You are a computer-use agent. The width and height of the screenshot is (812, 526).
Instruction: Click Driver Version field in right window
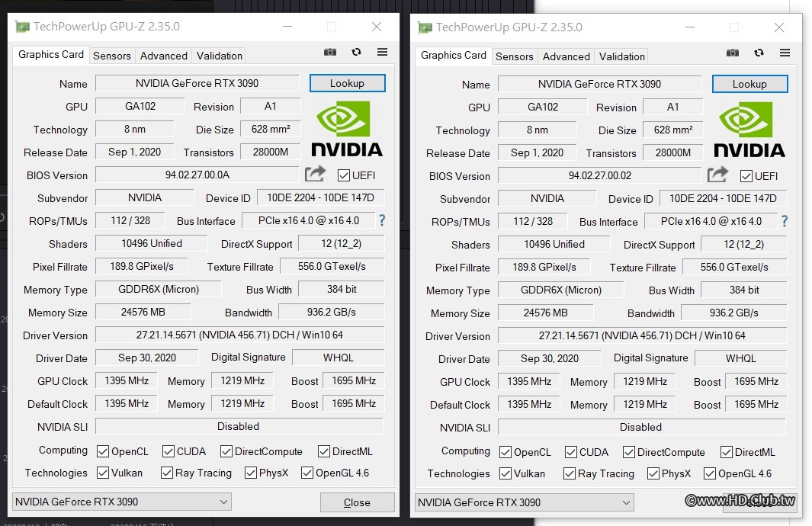coord(642,335)
